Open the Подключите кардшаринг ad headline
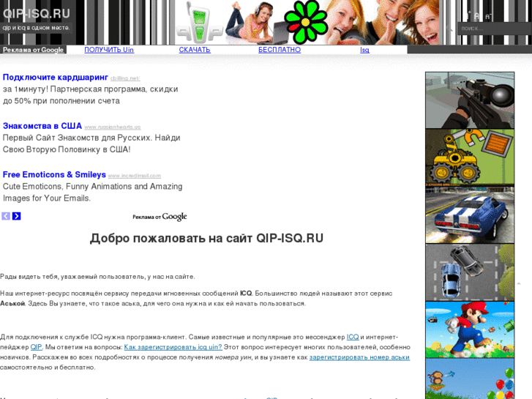The image size is (532, 399). (56, 78)
